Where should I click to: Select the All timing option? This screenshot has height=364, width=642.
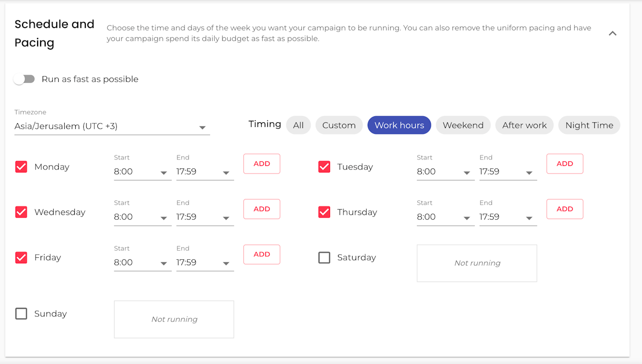(x=298, y=125)
